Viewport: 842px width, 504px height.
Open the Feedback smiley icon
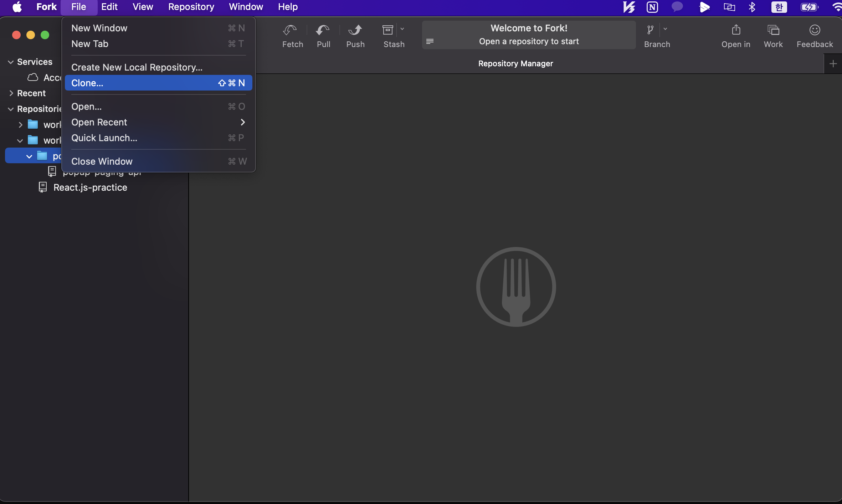coord(815,31)
